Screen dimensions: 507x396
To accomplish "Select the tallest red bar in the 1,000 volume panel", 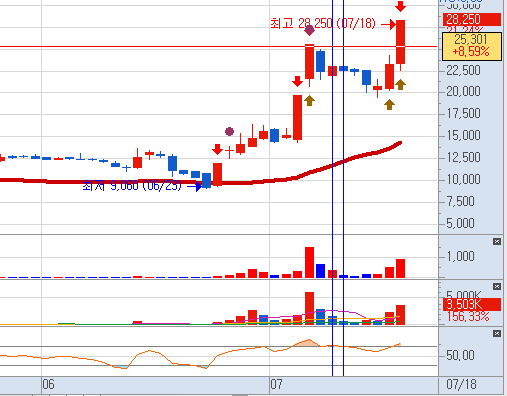I will coord(309,262).
